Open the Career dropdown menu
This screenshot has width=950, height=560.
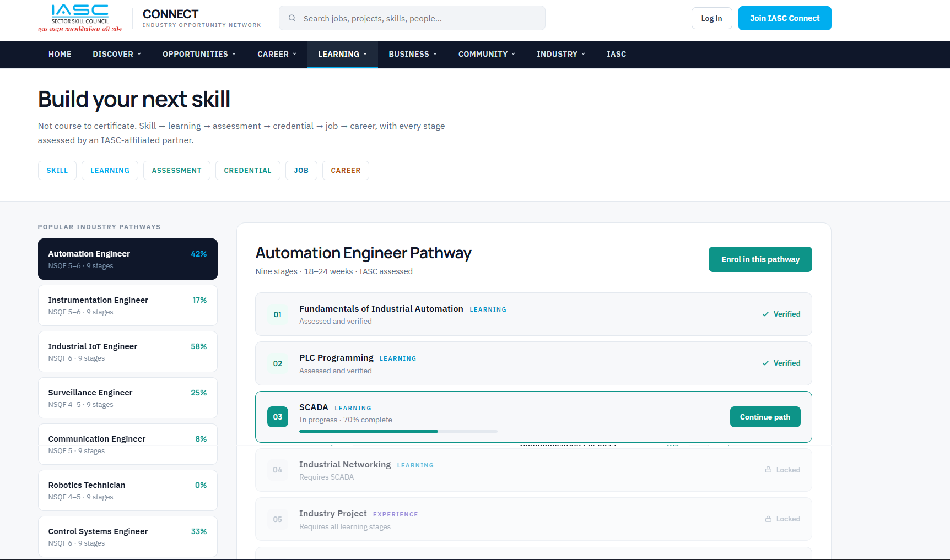pyautogui.click(x=277, y=54)
